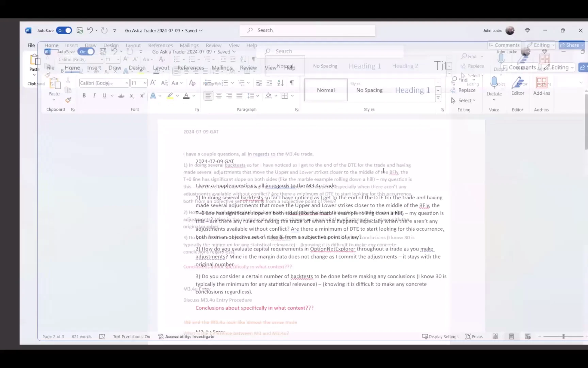Screen dimensions: 588x368
Task: Click the Save icon in the top title bar
Action: pyautogui.click(x=80, y=30)
